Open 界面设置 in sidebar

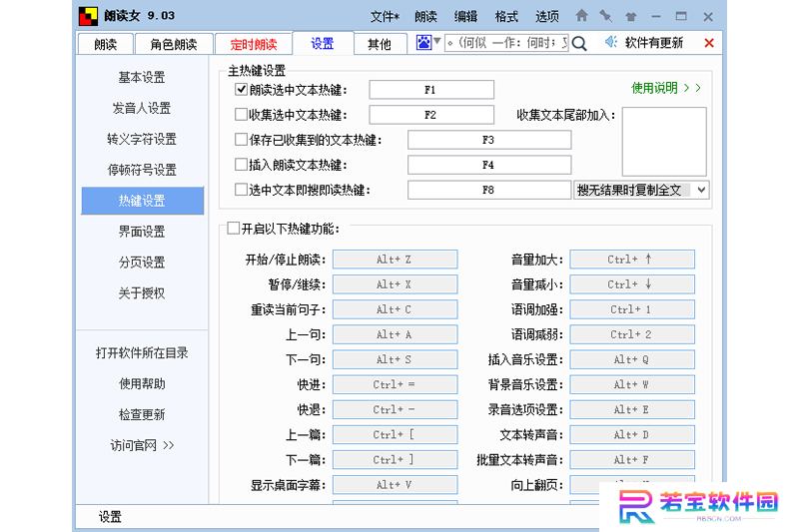(x=142, y=232)
